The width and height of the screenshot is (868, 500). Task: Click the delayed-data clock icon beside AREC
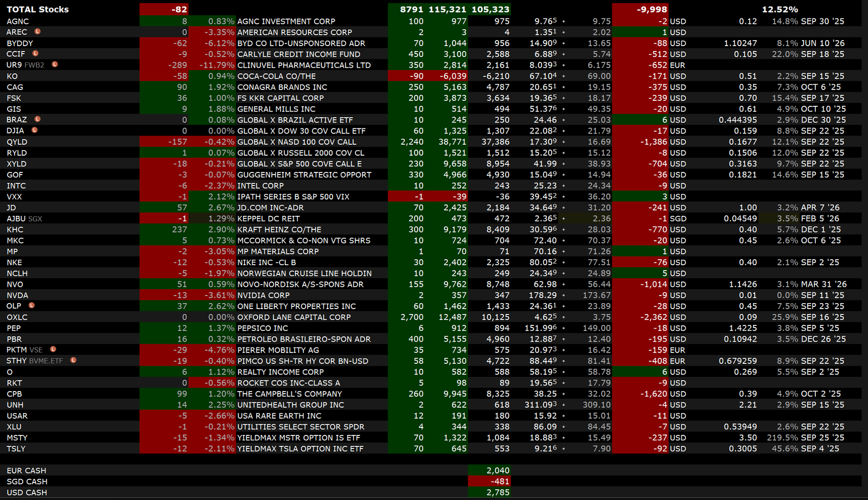[37, 32]
